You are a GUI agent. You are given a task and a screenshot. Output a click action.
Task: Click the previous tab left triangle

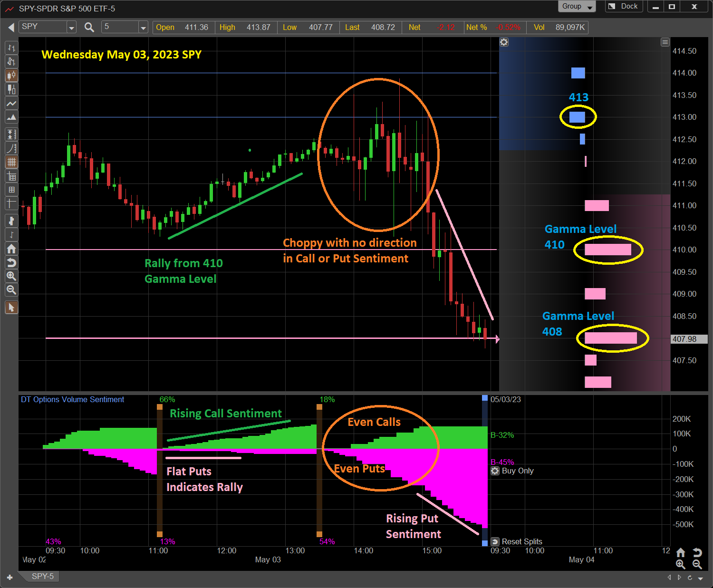(x=669, y=578)
